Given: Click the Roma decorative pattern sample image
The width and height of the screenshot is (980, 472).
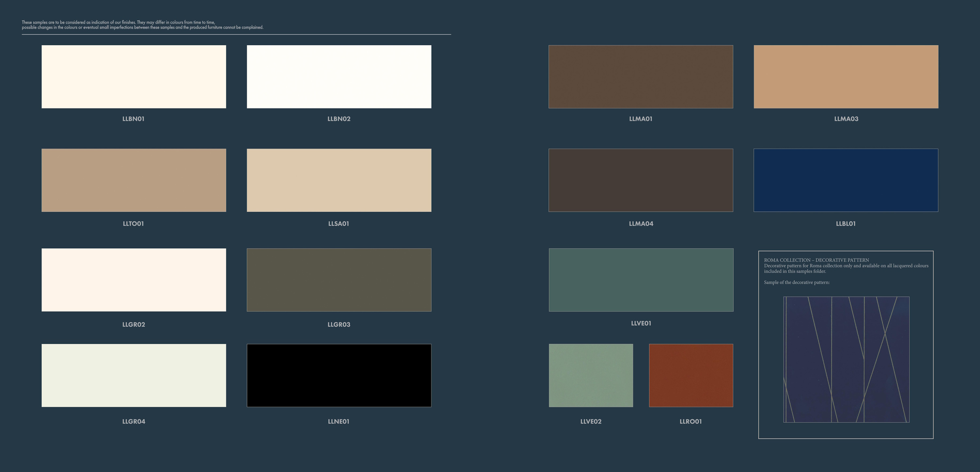Looking at the screenshot, I should click(x=846, y=359).
